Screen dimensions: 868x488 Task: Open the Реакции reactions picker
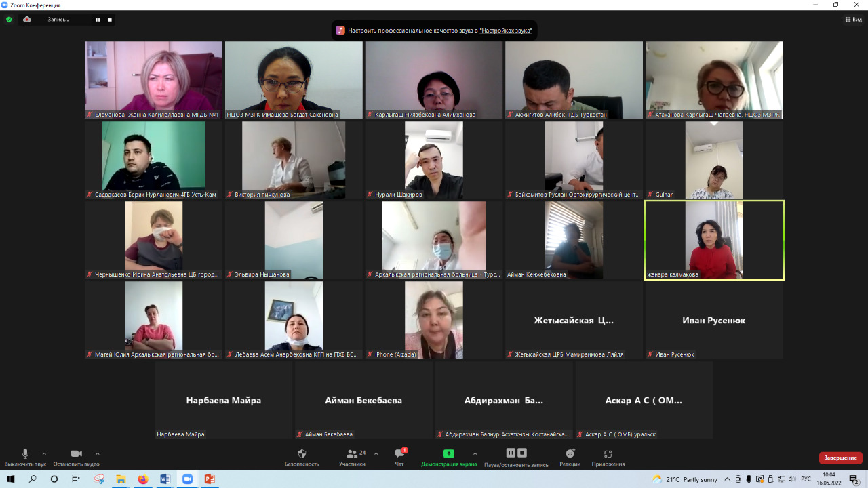point(570,457)
